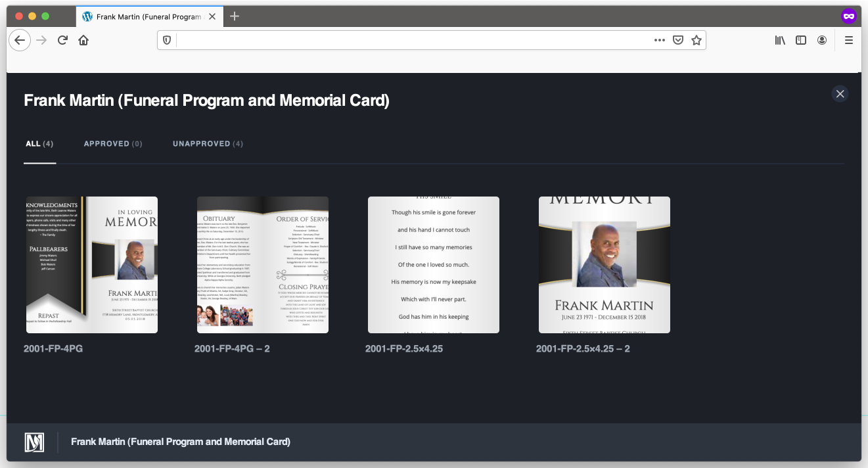Select the Frank Martin browser tab
Image resolution: width=868 pixels, height=468 pixels.
click(149, 16)
